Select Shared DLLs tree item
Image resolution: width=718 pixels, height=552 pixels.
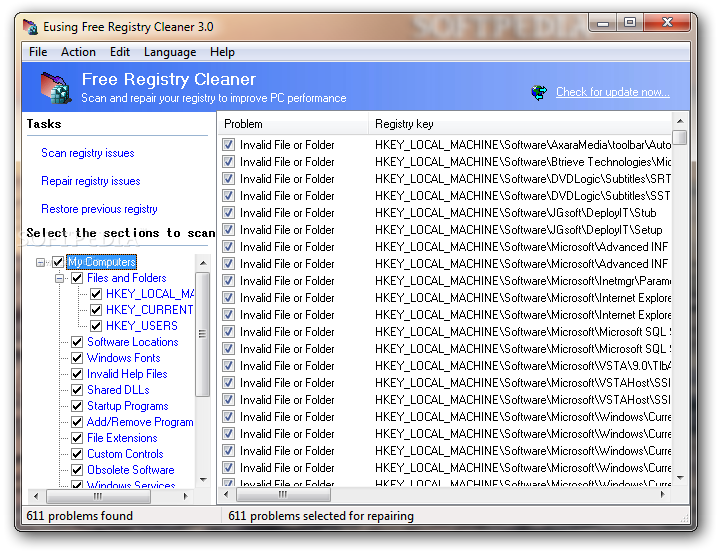coord(118,390)
